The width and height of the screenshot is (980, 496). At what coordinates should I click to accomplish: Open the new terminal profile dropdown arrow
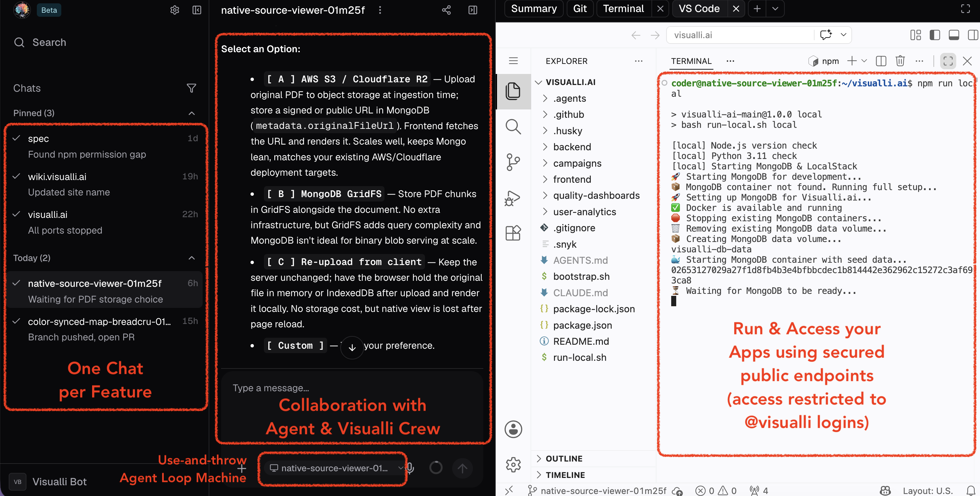864,61
